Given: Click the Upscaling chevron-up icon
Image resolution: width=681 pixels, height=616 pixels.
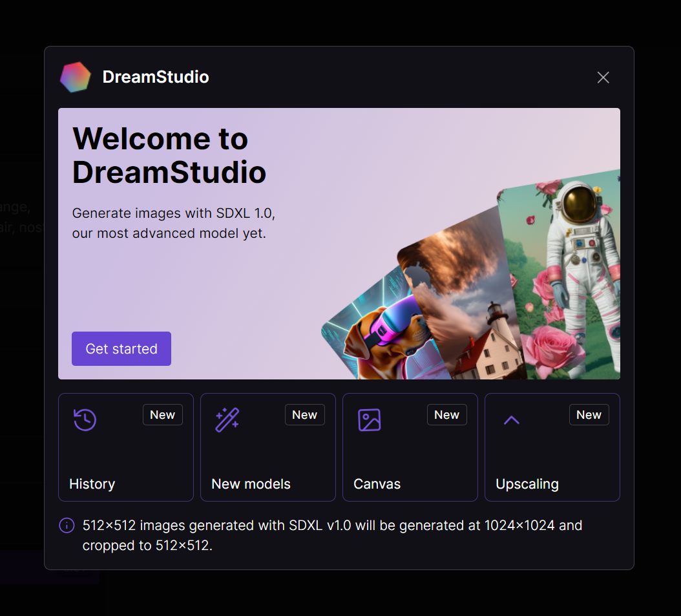Looking at the screenshot, I should tap(512, 420).
